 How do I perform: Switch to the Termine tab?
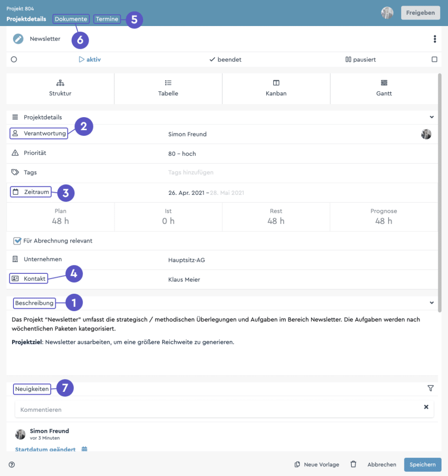(x=107, y=19)
